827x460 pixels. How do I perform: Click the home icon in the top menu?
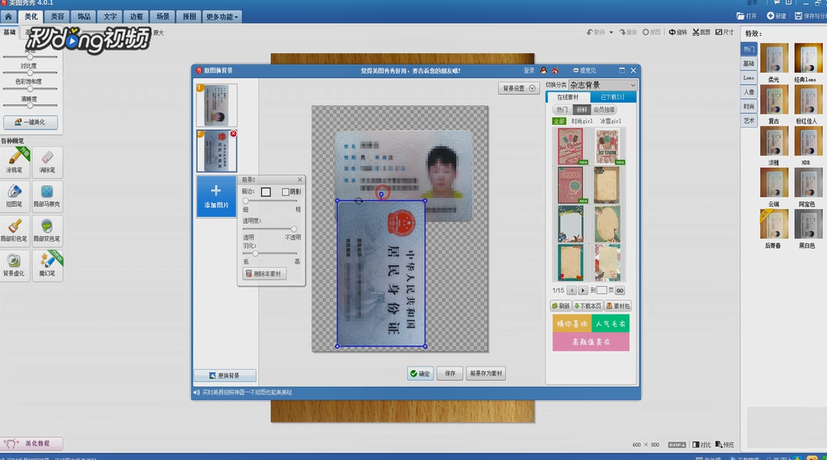click(x=8, y=16)
